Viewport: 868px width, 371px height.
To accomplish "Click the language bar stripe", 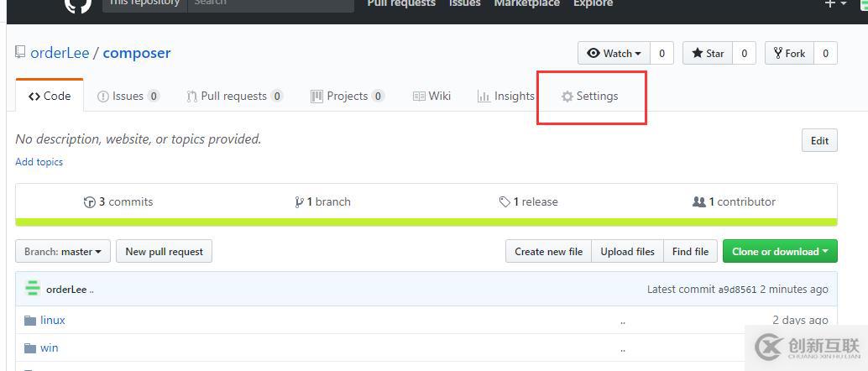I will click(x=426, y=222).
